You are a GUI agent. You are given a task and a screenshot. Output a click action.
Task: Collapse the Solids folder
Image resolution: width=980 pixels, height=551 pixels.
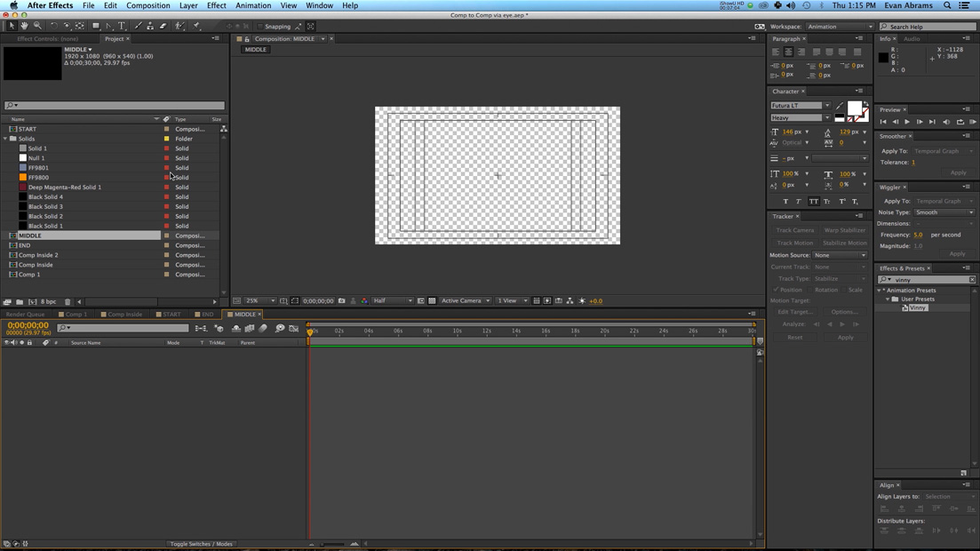coord(5,139)
